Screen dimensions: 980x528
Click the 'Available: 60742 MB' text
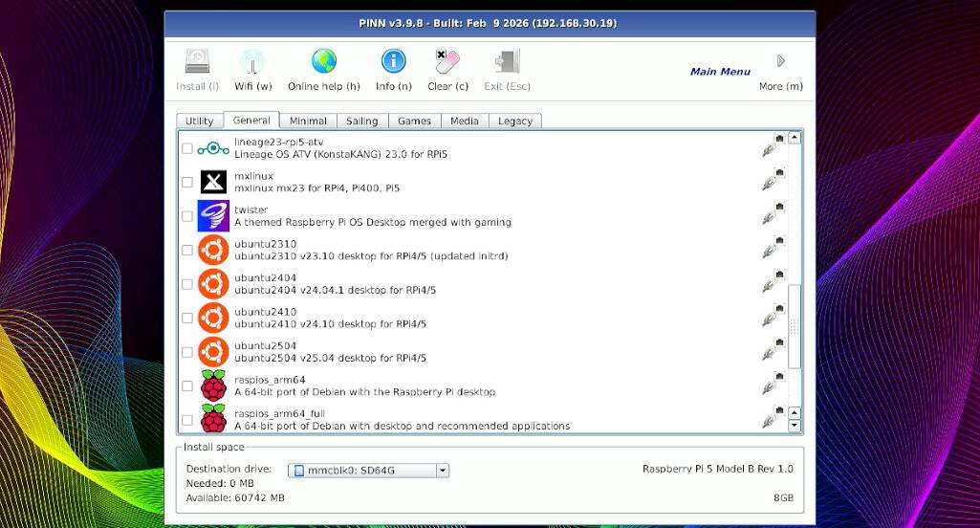tap(235, 498)
